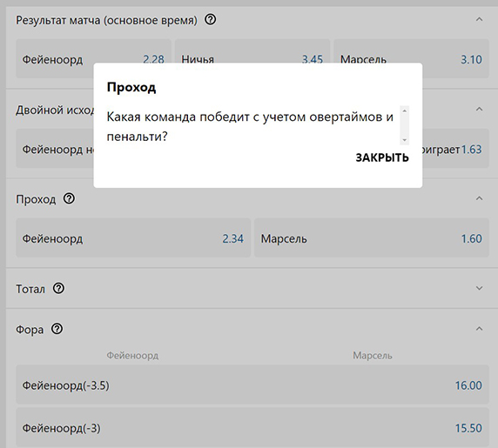Show help for Тотал section
This screenshot has width=498, height=448.
[58, 289]
